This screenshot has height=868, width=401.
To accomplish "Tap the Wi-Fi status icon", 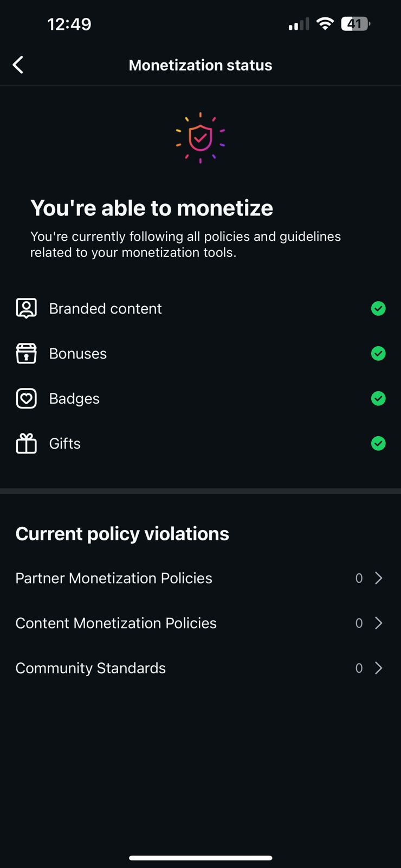I will pyautogui.click(x=325, y=24).
